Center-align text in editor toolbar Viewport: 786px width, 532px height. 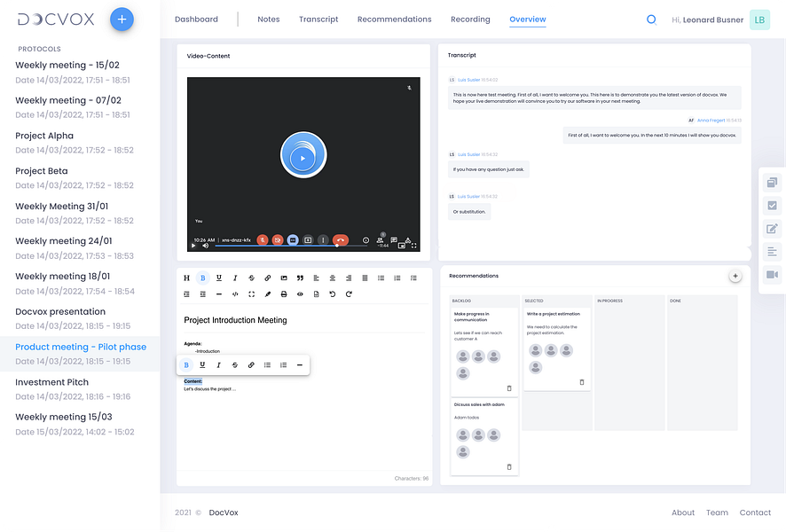pyautogui.click(x=333, y=278)
